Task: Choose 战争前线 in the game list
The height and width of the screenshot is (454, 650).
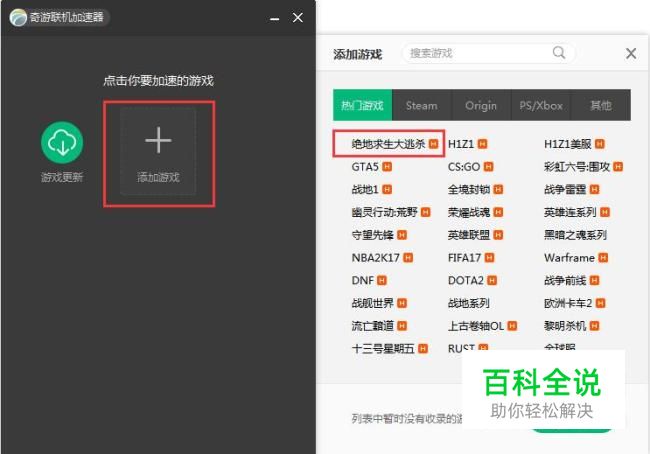Action: (x=565, y=281)
